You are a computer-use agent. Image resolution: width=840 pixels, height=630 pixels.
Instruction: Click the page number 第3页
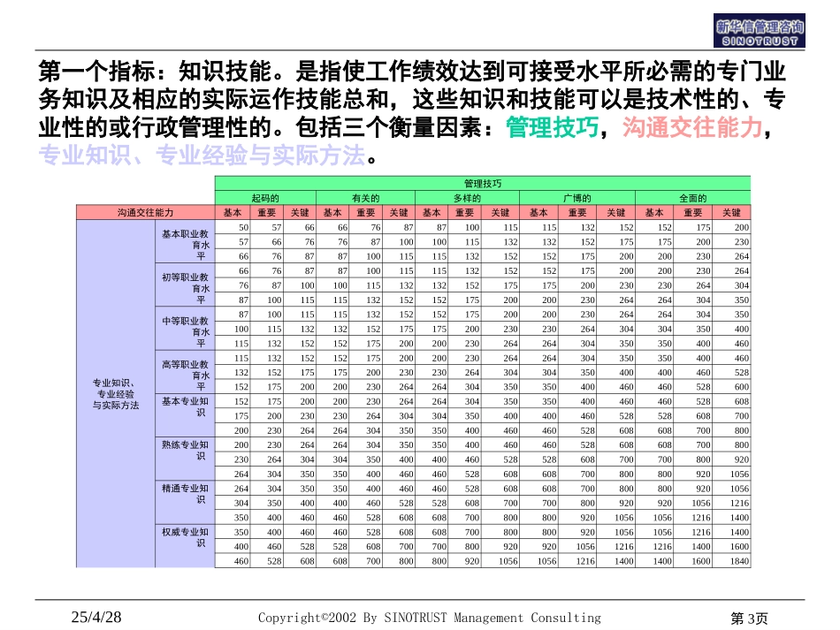[x=749, y=619]
